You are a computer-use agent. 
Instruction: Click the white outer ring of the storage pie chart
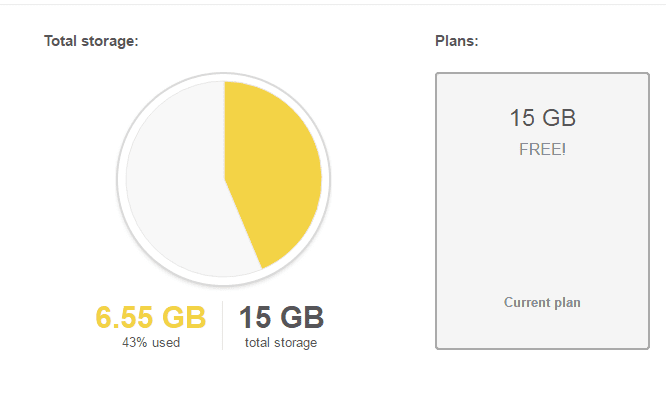click(224, 76)
